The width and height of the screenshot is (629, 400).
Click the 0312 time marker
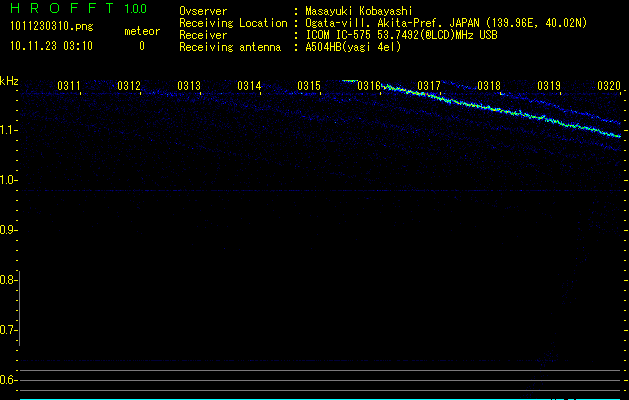pos(129,86)
